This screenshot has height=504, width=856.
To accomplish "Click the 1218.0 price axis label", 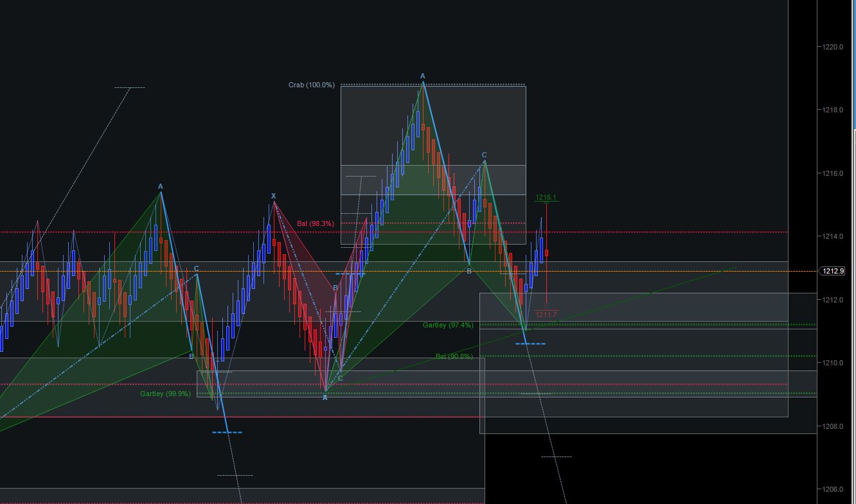I will (834, 110).
